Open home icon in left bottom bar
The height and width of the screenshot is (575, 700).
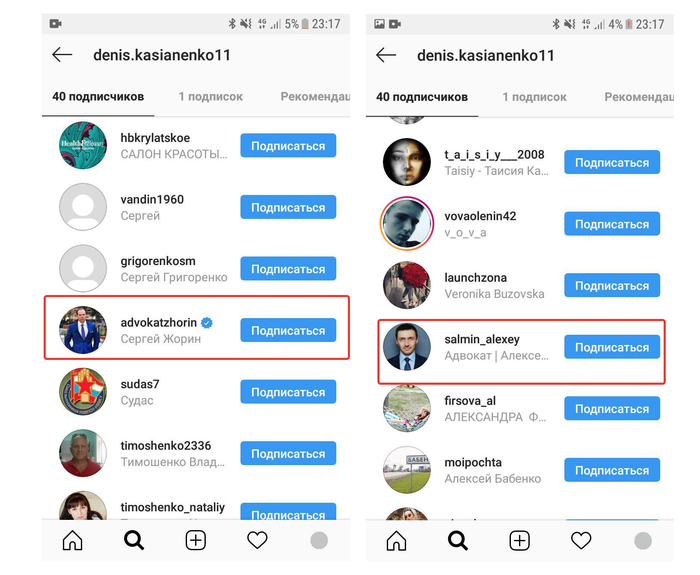click(72, 541)
